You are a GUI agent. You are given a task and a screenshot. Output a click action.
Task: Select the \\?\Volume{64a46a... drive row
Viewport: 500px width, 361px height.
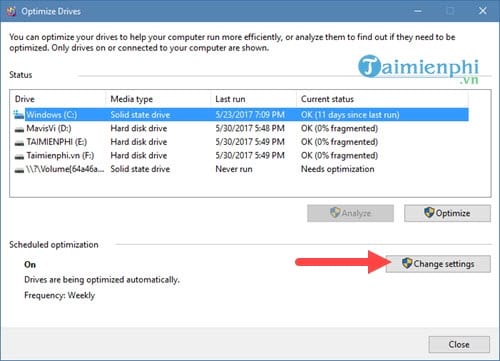[x=241, y=169]
